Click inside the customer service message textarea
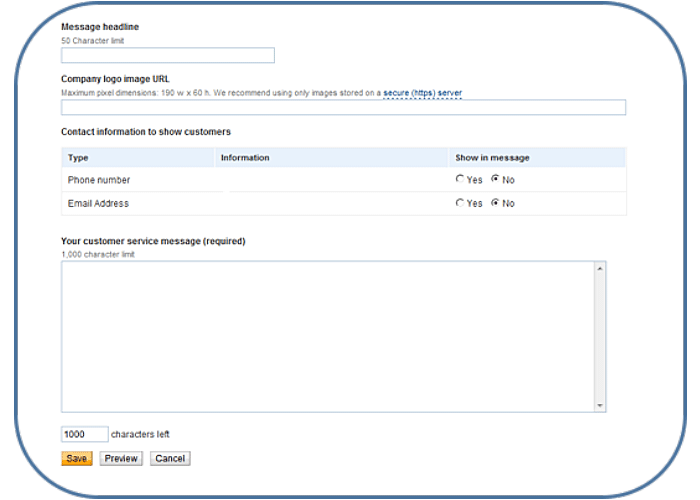Screen dimensions: 700x500 pos(327,336)
